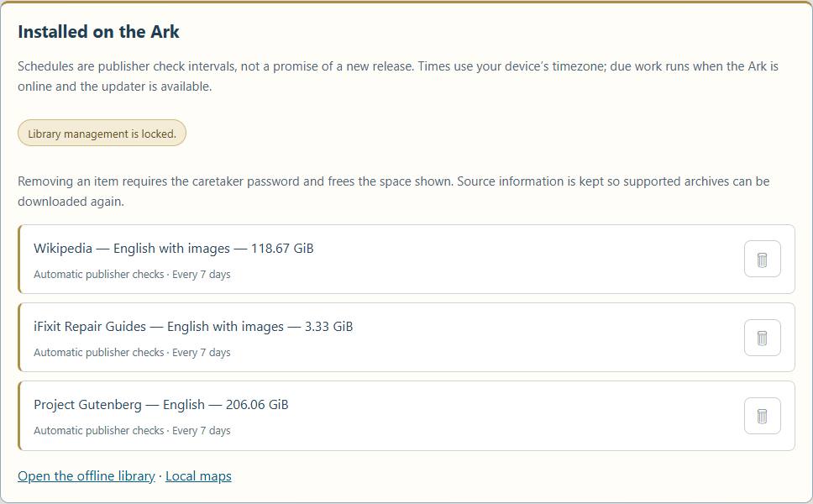The height and width of the screenshot is (504, 813).
Task: Click the 'Removing an item requires the caretaker password' text
Action: click(394, 192)
